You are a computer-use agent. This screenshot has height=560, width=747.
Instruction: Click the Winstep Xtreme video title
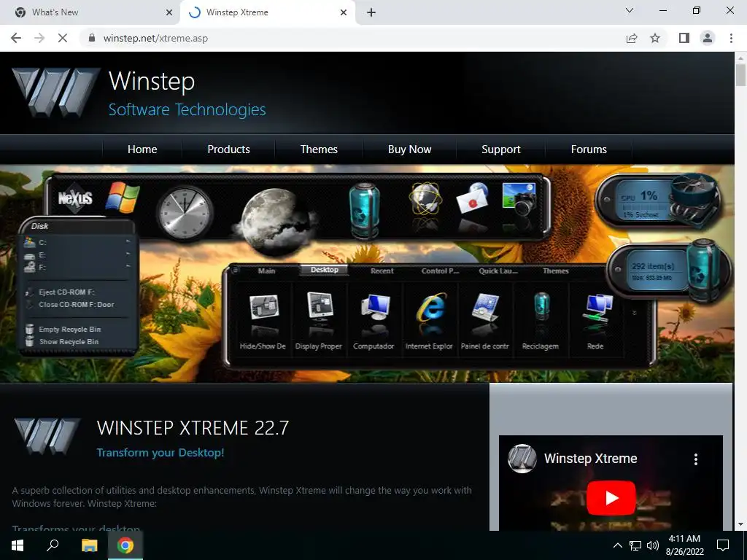pos(591,459)
